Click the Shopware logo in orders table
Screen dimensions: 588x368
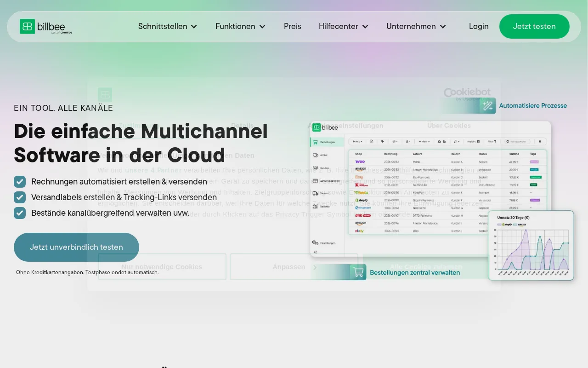pos(363,208)
